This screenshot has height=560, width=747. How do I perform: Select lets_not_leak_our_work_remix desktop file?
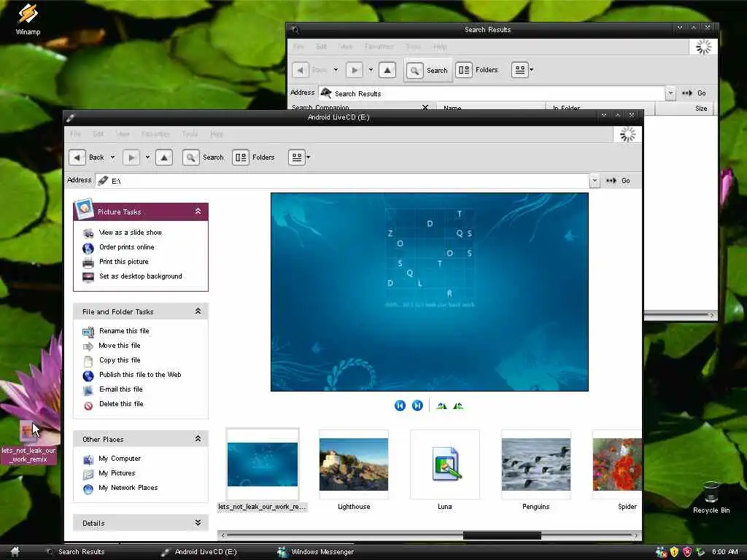pos(29,443)
